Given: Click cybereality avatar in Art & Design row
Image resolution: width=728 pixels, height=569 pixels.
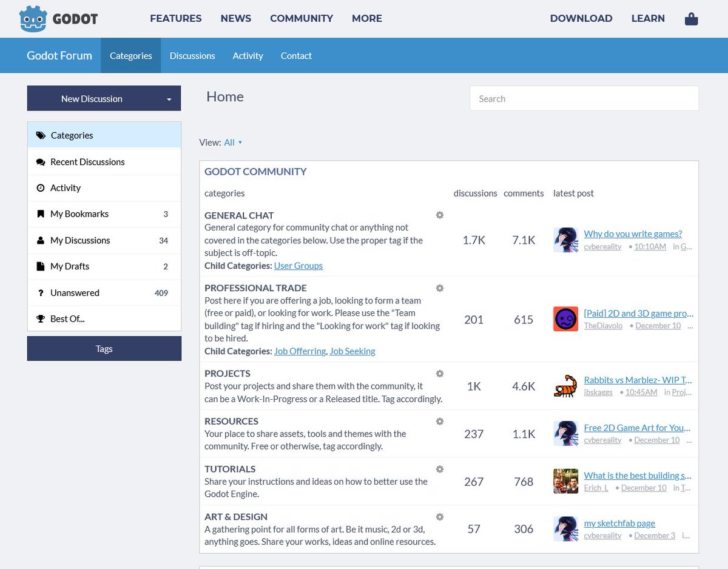Looking at the screenshot, I should [565, 529].
